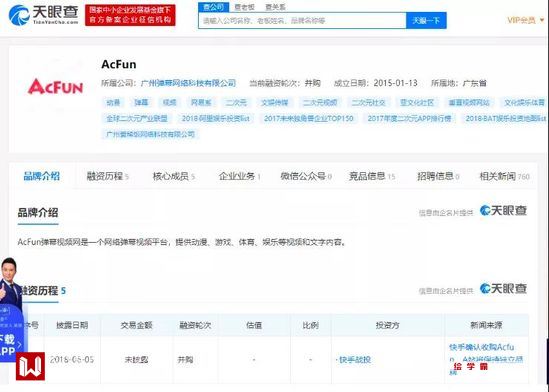This screenshot has width=549, height=392.
Task: Click the 全球二次元产业联盟 tag
Action: click(x=137, y=118)
